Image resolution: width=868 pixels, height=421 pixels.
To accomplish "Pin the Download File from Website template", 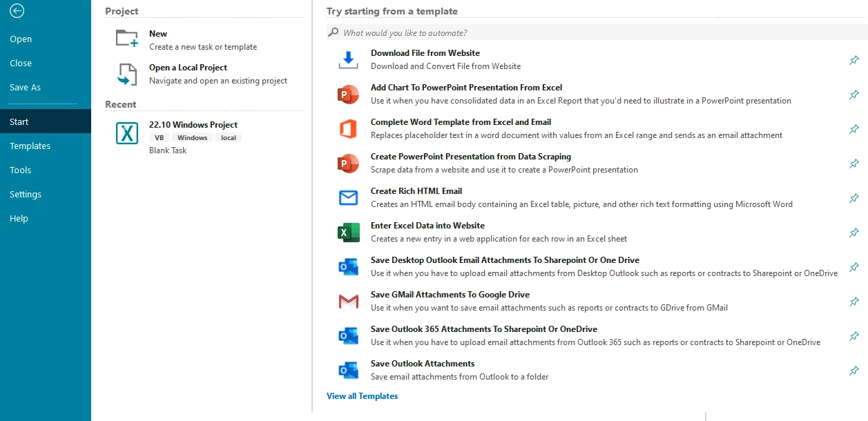I will click(854, 60).
